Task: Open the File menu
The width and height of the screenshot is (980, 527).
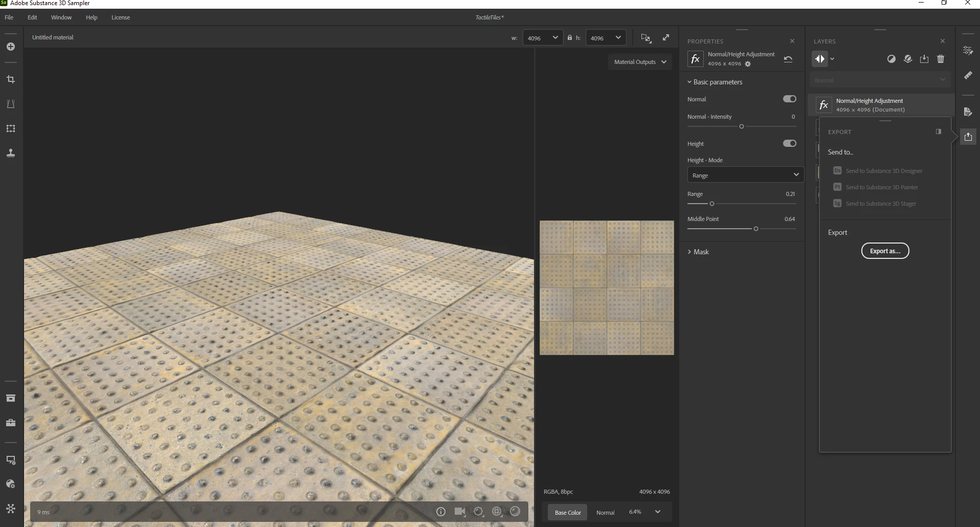Action: click(x=9, y=17)
